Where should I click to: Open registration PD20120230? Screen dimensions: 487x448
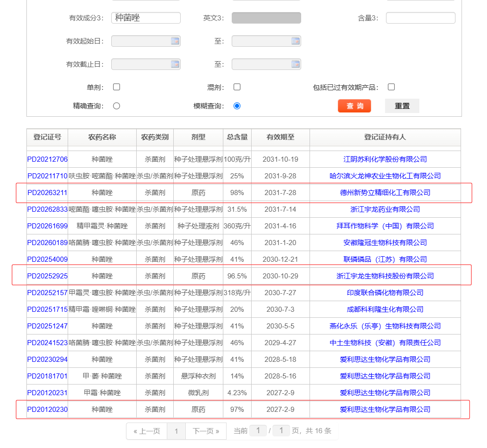coord(47,410)
